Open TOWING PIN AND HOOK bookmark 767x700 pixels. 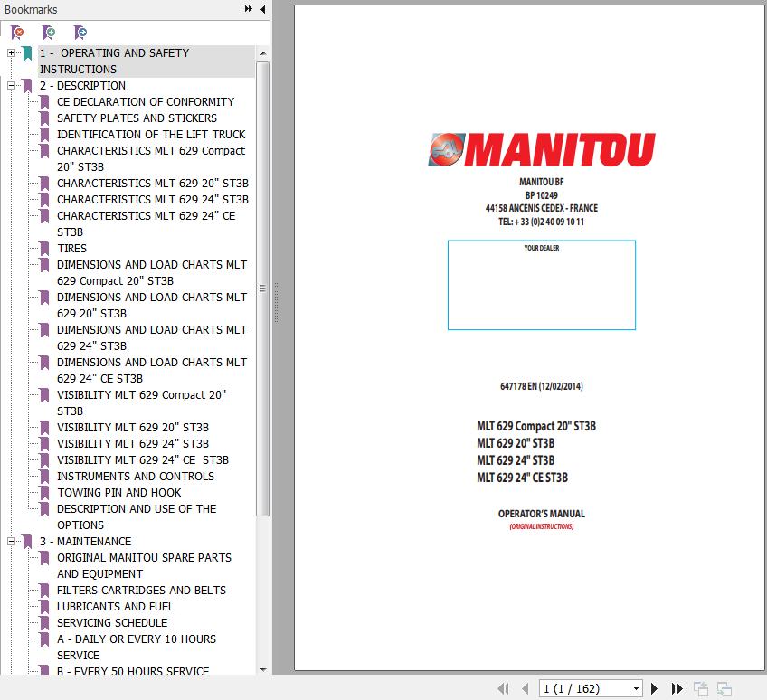(118, 493)
